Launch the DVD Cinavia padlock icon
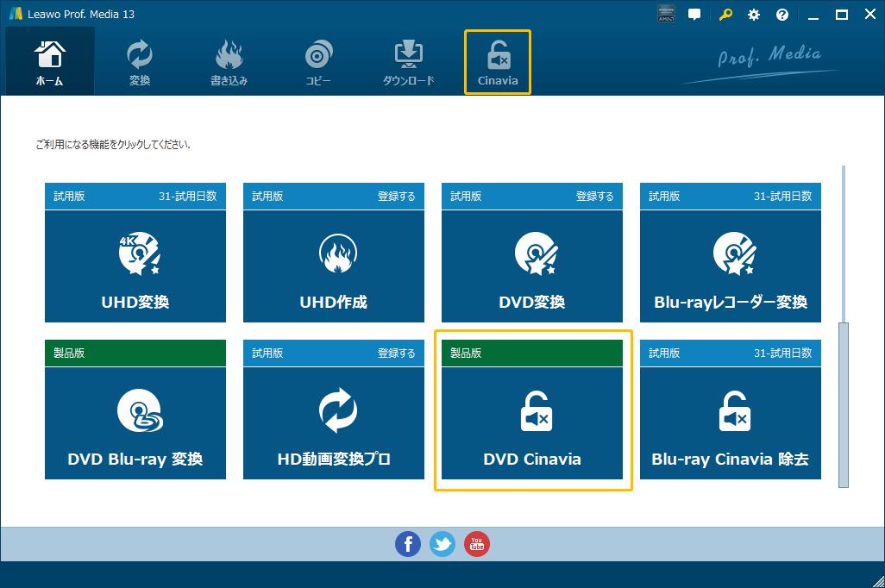 coord(537,410)
